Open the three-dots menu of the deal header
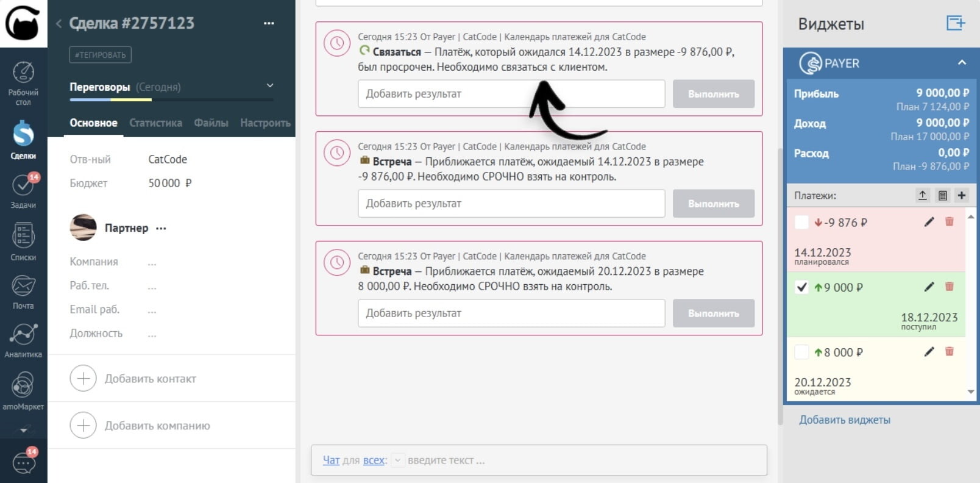 pyautogui.click(x=269, y=23)
